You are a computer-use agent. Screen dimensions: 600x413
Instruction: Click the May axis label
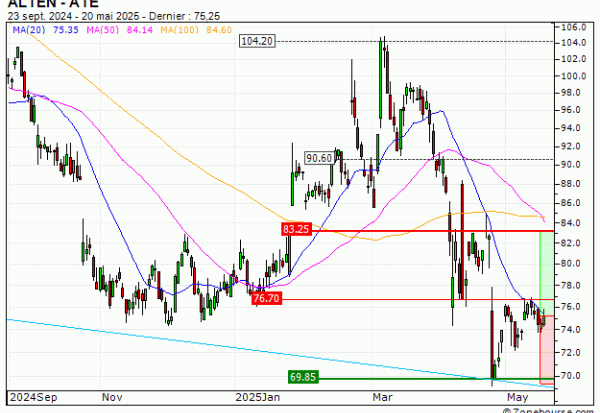(x=517, y=397)
